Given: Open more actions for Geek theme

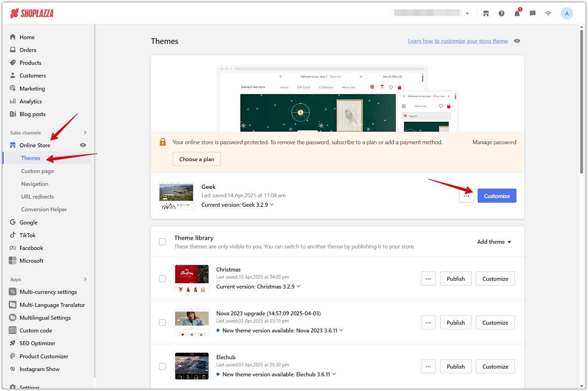Looking at the screenshot, I should (x=466, y=196).
